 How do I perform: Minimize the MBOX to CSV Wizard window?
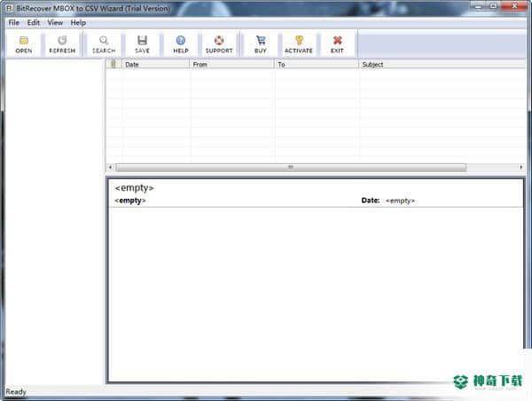click(479, 6)
